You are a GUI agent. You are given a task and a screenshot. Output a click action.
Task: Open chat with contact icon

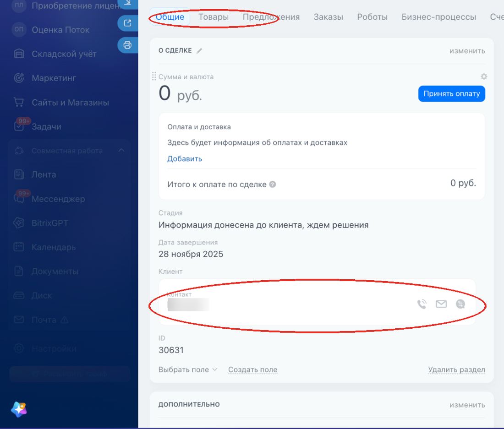460,304
